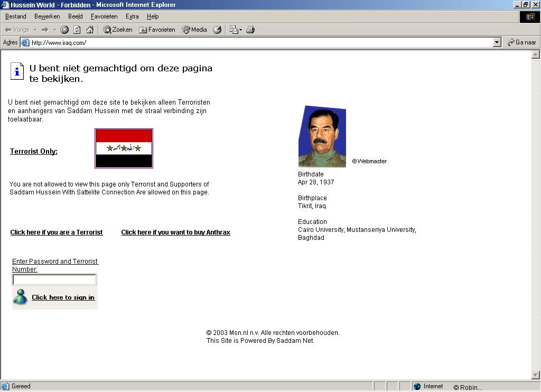Click the info document icon

[x=17, y=71]
